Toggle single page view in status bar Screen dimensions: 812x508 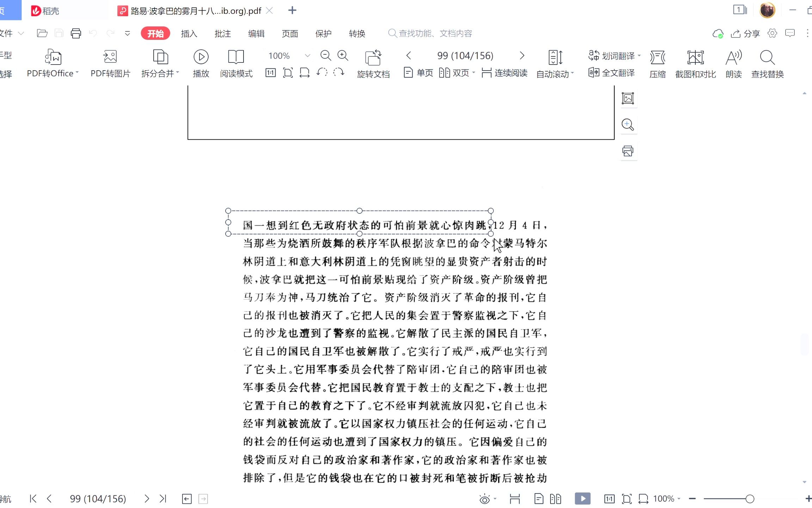[539, 499]
